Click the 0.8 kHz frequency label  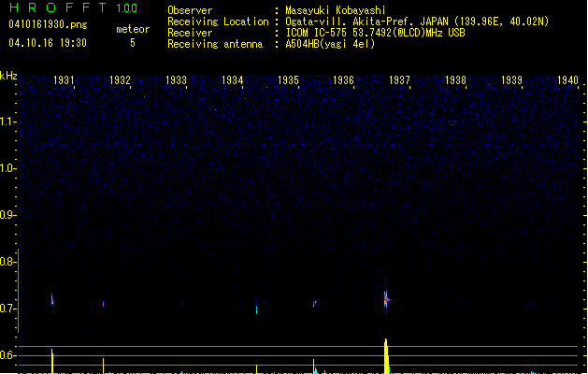[7, 262]
